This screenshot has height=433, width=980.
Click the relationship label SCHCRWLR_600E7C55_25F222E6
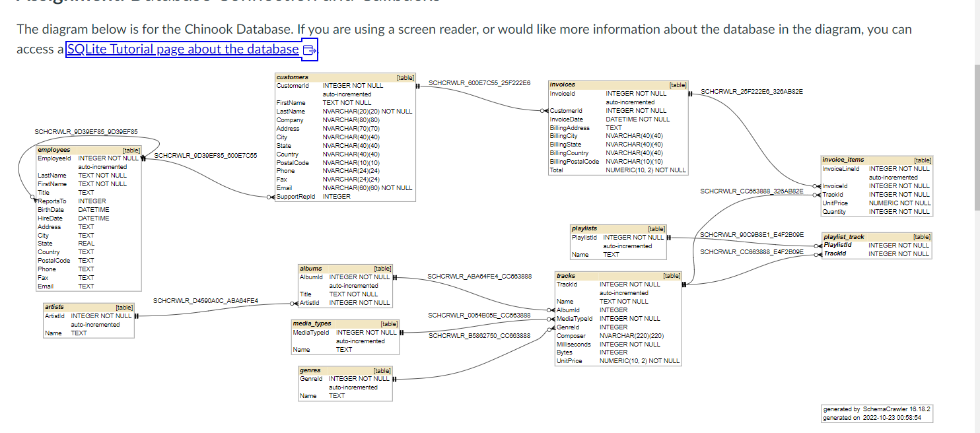[480, 83]
